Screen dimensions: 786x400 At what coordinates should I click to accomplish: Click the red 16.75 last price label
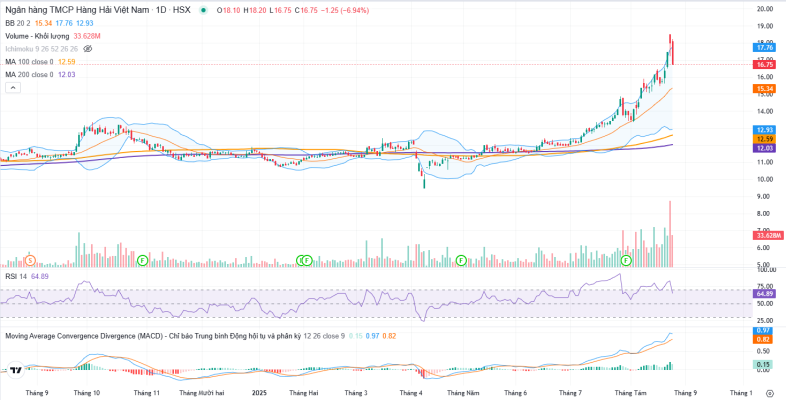[x=765, y=65]
